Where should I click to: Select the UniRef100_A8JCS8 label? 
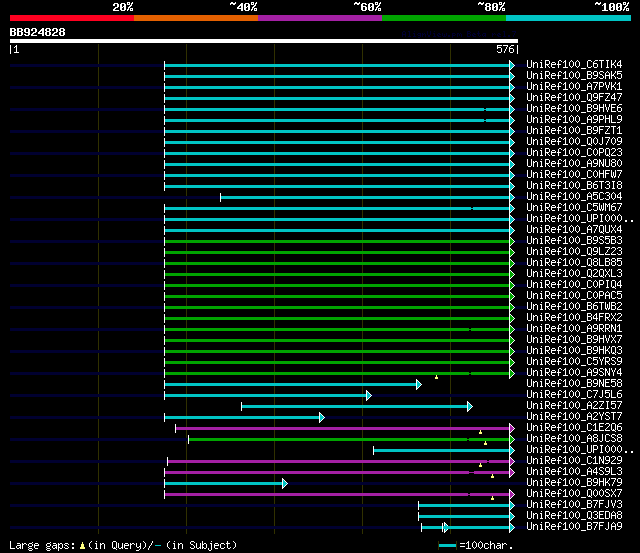coord(574,439)
